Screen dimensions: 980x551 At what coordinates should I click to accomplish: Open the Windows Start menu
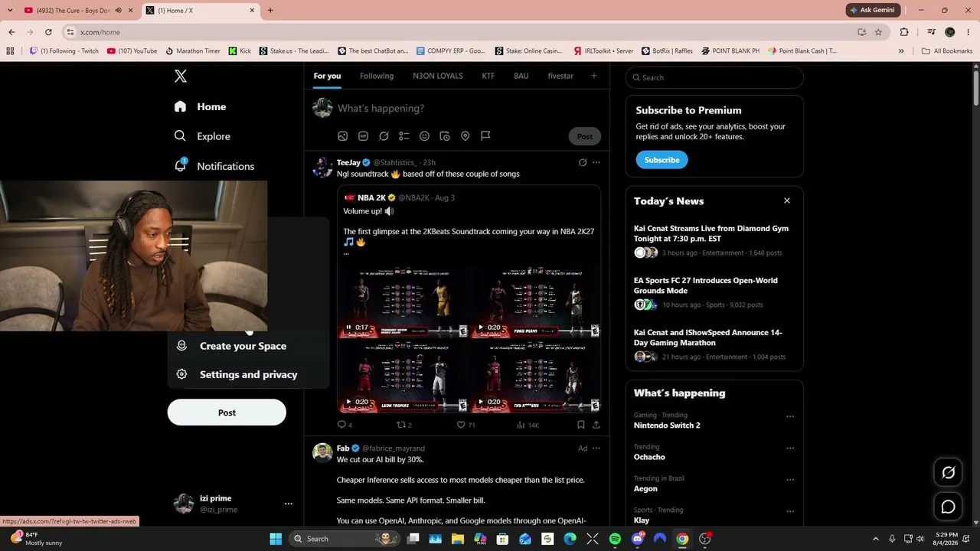tap(276, 539)
